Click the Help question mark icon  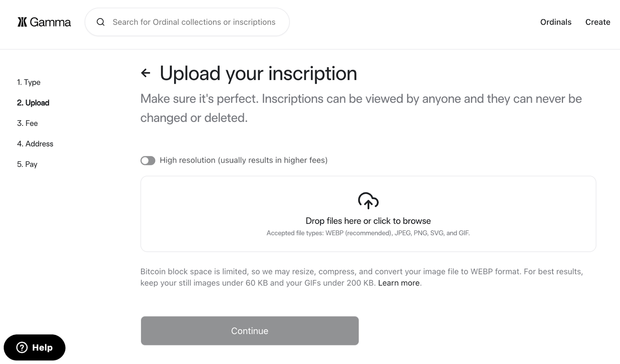coord(22,347)
